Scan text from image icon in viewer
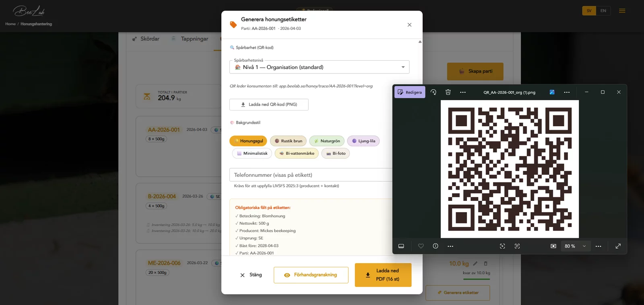The height and width of the screenshot is (305, 644). click(517, 246)
